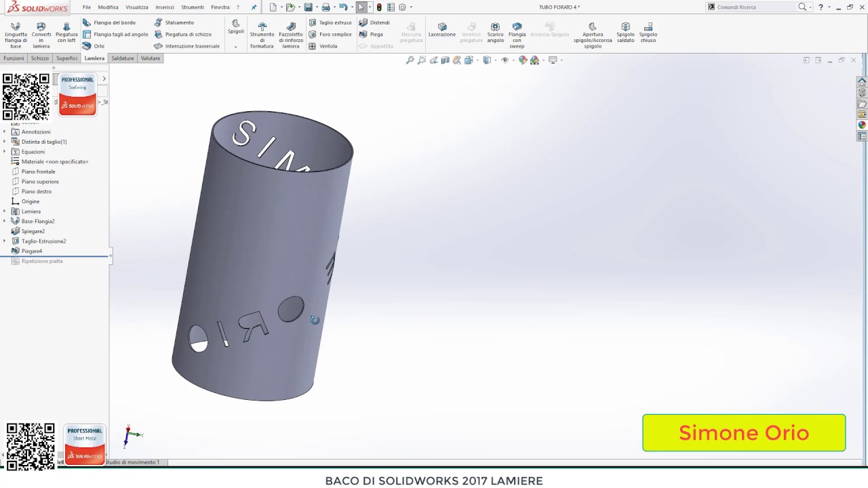
Task: Open the Spigoli dropdown arrow
Action: click(236, 47)
